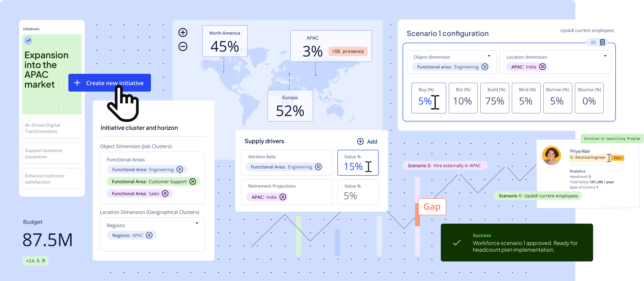Click Edit next to Sr. Electrical Engineer

coord(617,158)
